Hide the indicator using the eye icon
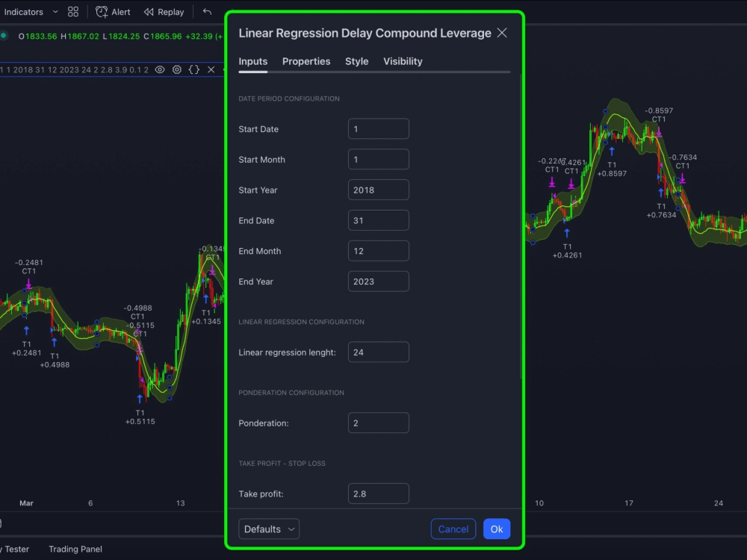747x560 pixels. [x=158, y=69]
